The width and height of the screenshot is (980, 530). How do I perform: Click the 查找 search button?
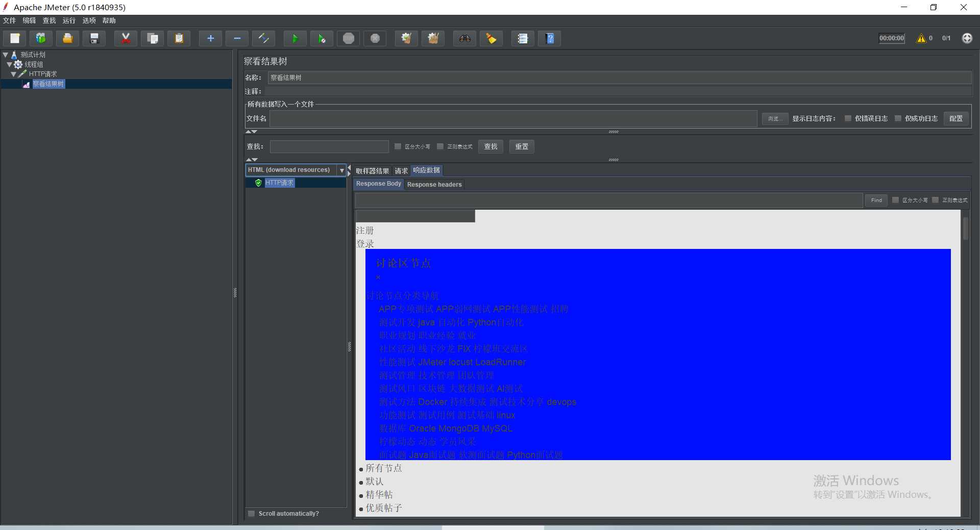[x=491, y=146]
